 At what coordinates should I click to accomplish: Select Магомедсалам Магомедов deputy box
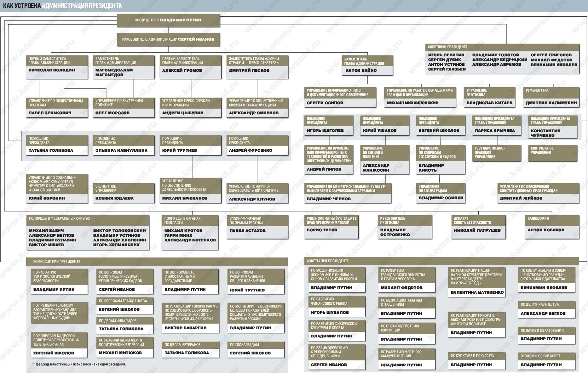pyautogui.click(x=124, y=67)
